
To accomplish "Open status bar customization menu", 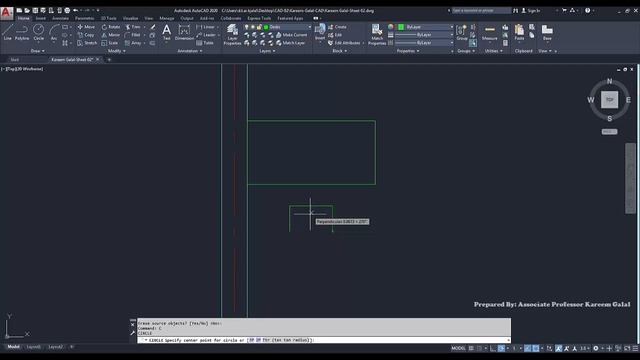I will click(x=635, y=348).
